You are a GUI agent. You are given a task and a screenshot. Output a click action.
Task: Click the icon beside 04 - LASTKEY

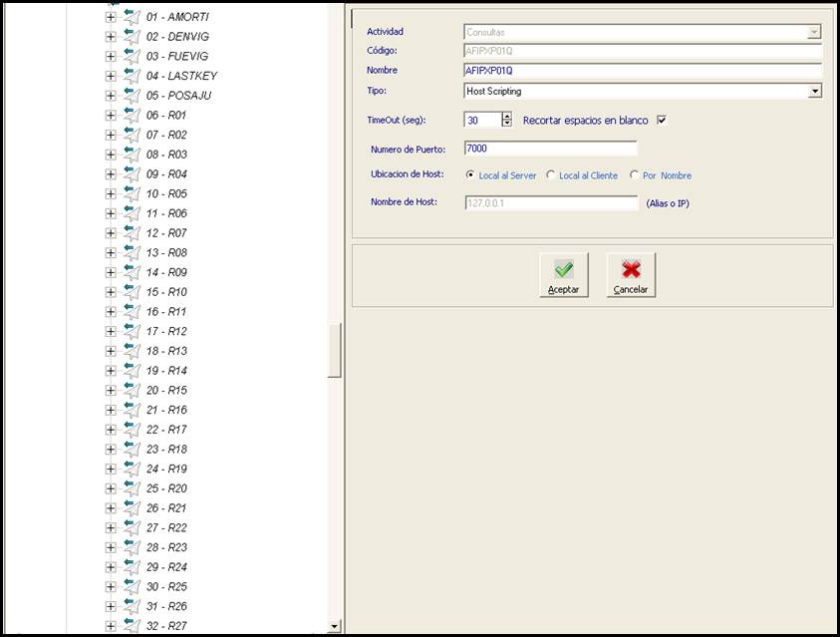131,77
